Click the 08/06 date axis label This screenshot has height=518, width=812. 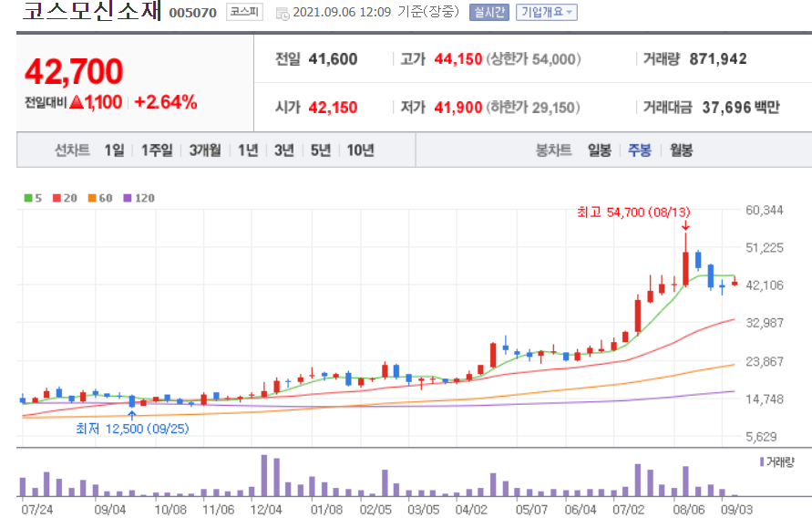pos(689,509)
